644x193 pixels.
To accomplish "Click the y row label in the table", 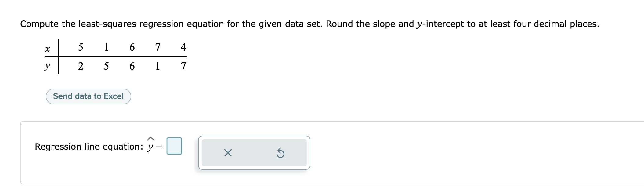I will click(47, 66).
